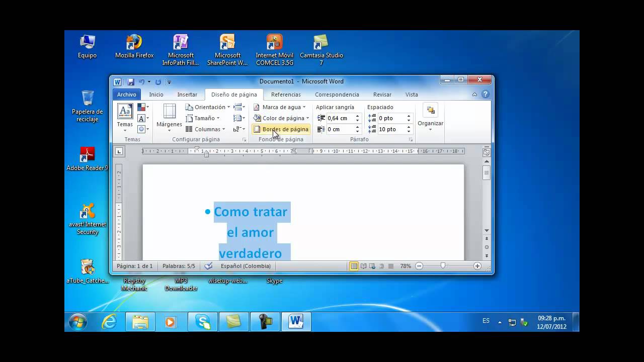The height and width of the screenshot is (362, 644).
Task: Click spacing after field showing 10 pto
Action: click(391, 129)
